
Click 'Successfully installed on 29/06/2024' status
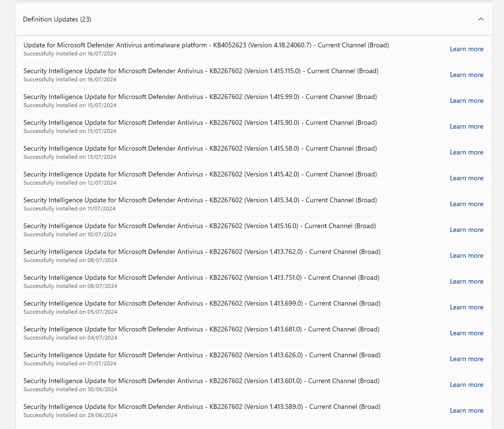pos(70,415)
